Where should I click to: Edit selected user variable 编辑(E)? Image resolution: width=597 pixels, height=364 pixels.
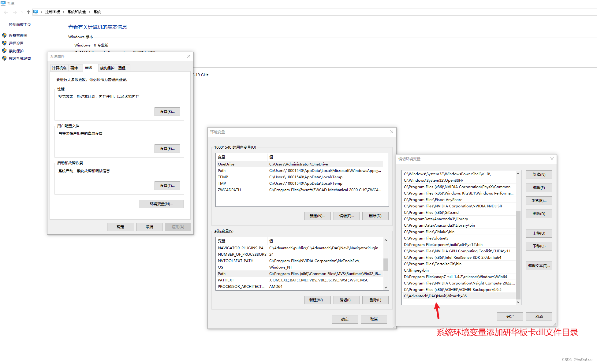(346, 216)
